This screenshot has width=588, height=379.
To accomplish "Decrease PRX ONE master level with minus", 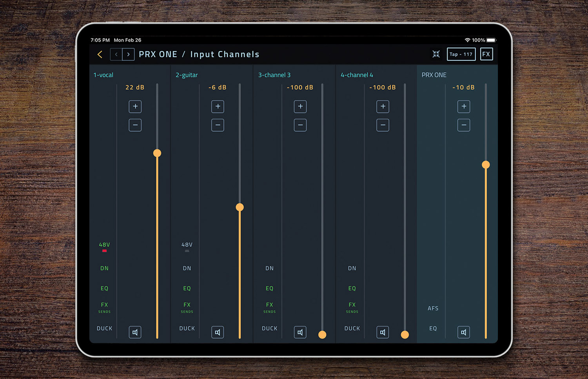I will [x=464, y=125].
